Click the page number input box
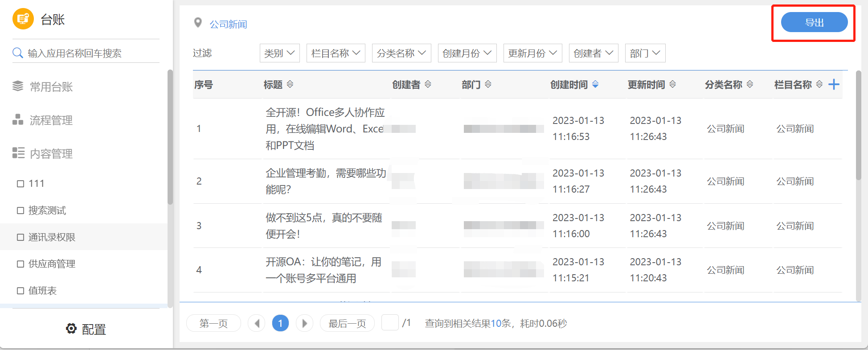Screen dimensions: 868x350 (x=390, y=322)
